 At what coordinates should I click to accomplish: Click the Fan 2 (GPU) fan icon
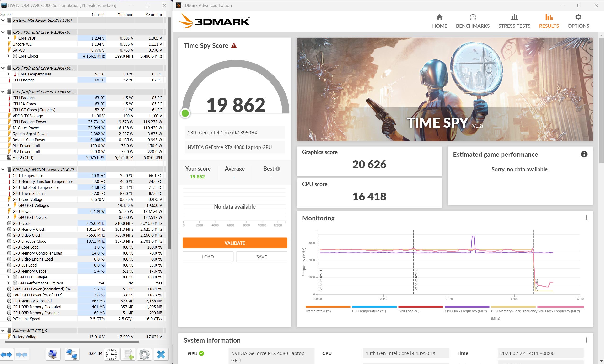[x=9, y=158]
